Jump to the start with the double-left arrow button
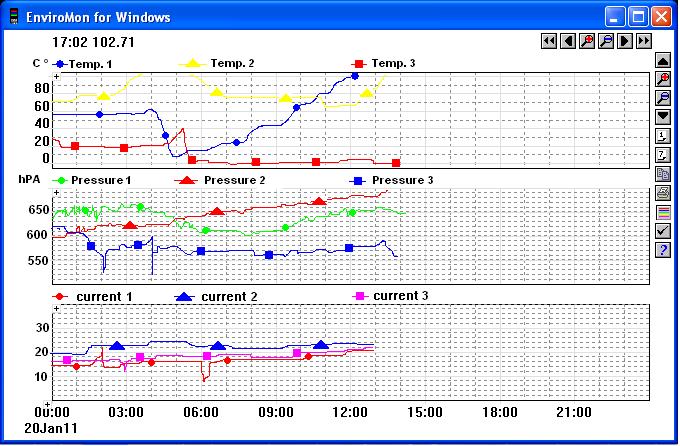Image resolution: width=680 pixels, height=446 pixels. click(x=549, y=41)
